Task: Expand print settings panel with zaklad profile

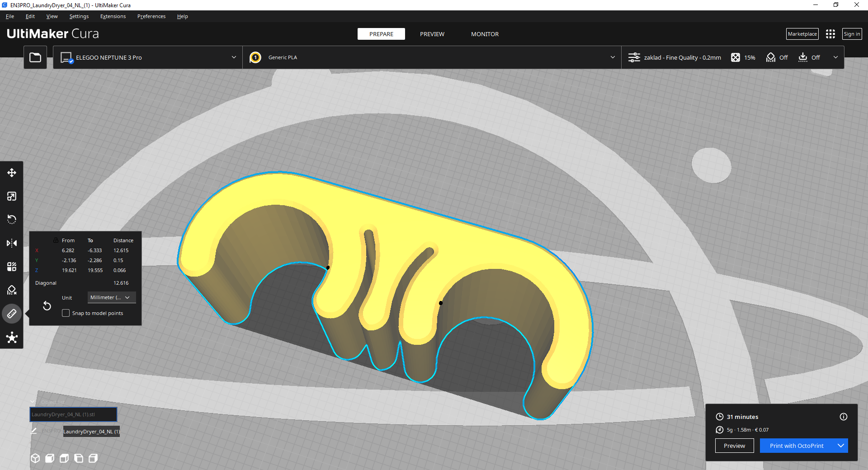Action: pyautogui.click(x=733, y=57)
